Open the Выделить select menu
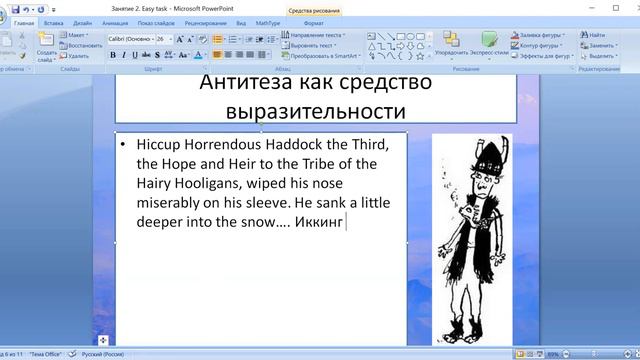The height and width of the screenshot is (360, 640). tap(599, 56)
